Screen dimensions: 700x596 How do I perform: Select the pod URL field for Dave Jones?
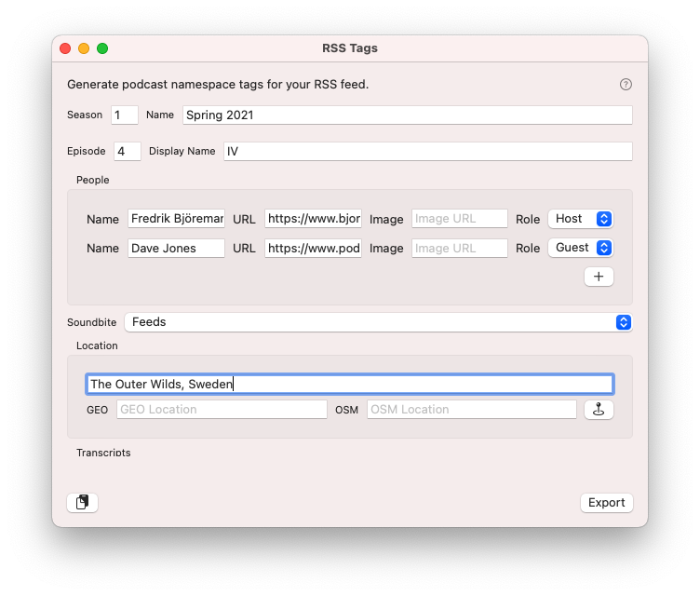[x=313, y=248]
